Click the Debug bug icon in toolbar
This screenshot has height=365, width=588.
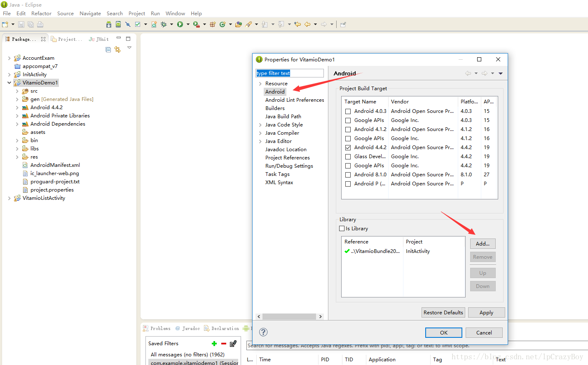pos(164,24)
